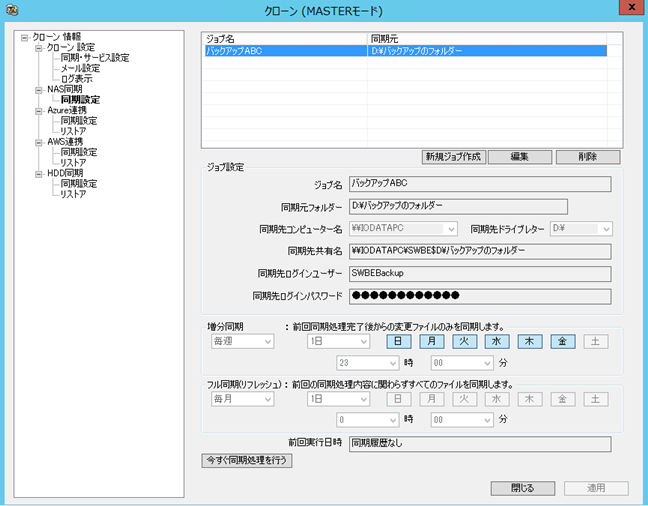The width and height of the screenshot is (648, 506).
Task: Select リストア under AWS連携
Action: click(73, 162)
